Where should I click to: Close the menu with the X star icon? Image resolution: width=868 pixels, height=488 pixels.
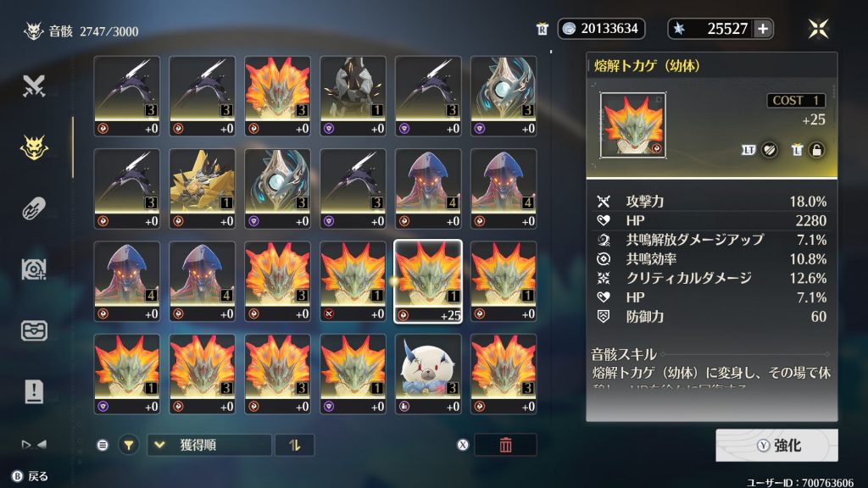click(818, 29)
